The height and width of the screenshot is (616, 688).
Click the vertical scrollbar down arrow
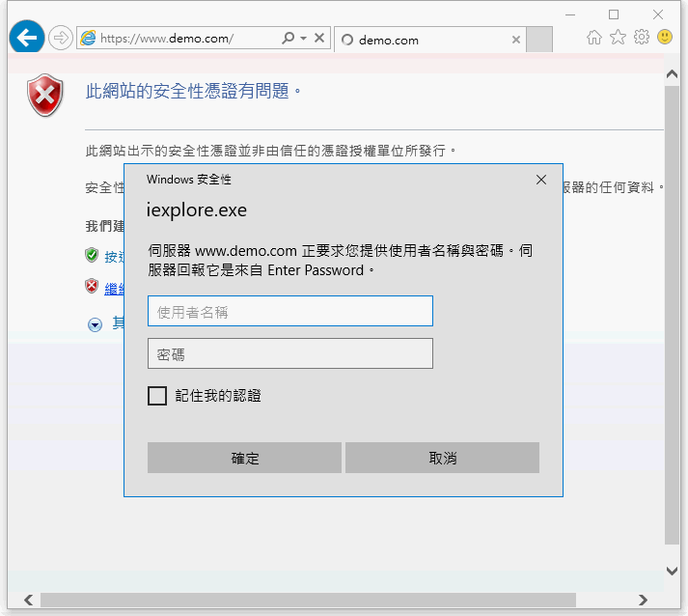(672, 571)
